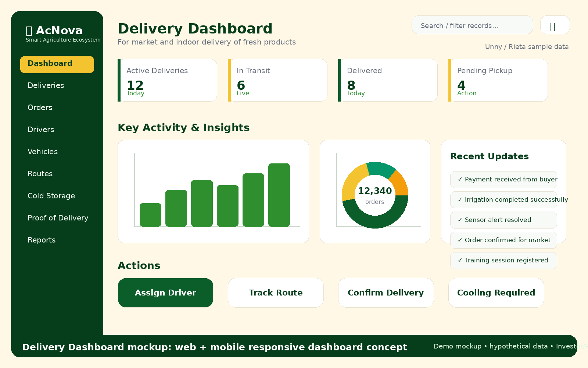Open the Pending Pickup stat card
The height and width of the screenshot is (368, 588).
tap(498, 80)
